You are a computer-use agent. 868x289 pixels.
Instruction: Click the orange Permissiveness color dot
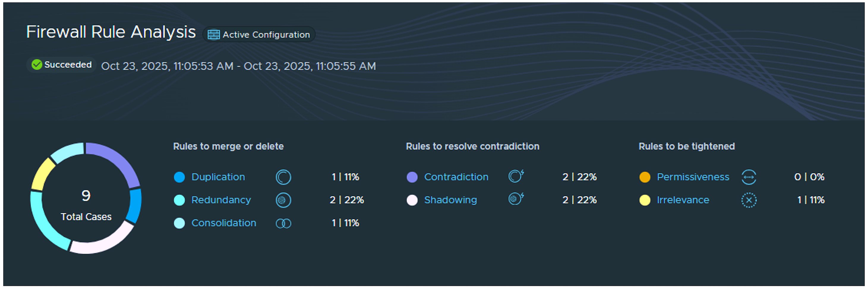(645, 177)
